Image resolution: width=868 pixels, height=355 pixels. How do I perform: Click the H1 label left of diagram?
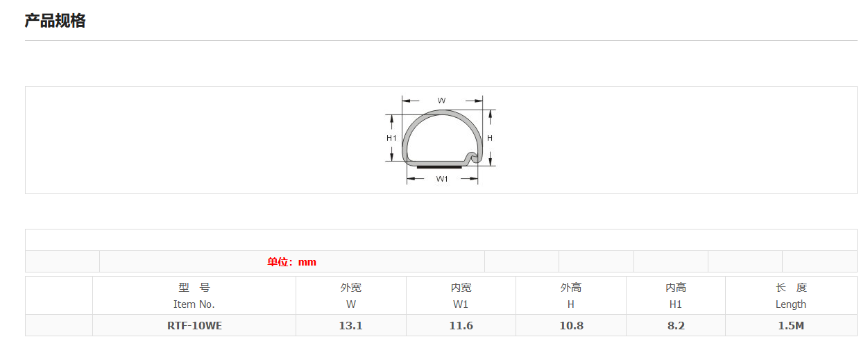coord(391,138)
